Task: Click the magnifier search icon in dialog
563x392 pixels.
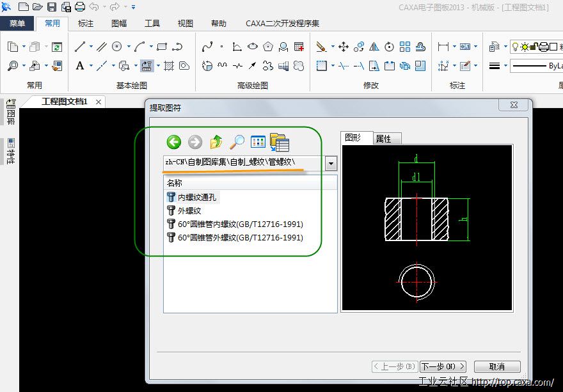Action: pos(237,142)
